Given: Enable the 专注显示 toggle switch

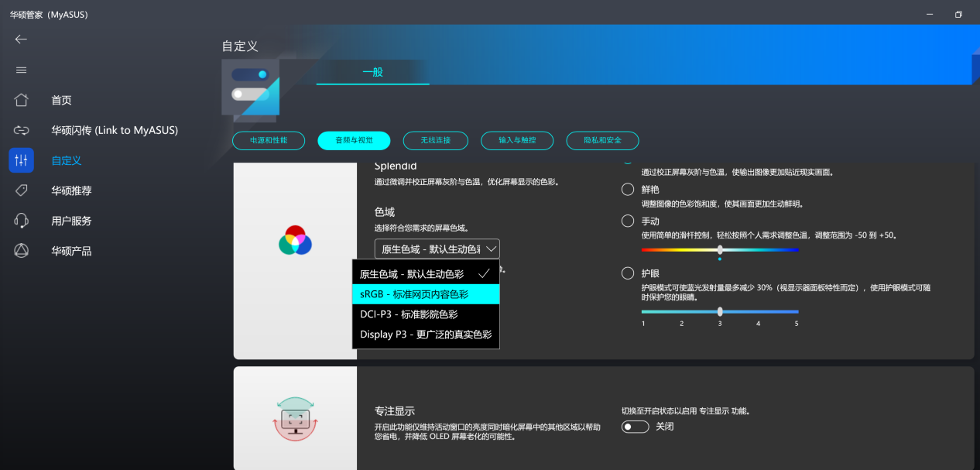Looking at the screenshot, I should pyautogui.click(x=634, y=426).
